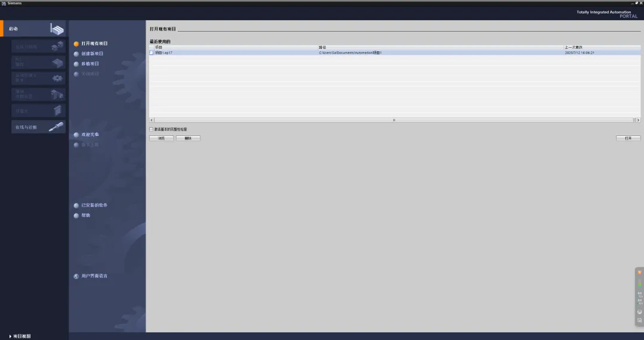Open the portal with the gear icon
The width and height of the screenshot is (644, 340).
click(x=38, y=78)
